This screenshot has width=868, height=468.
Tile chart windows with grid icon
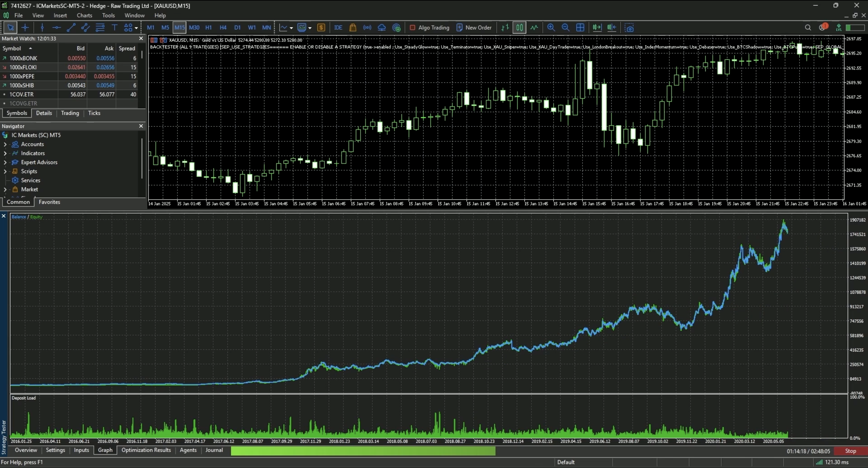click(x=580, y=28)
